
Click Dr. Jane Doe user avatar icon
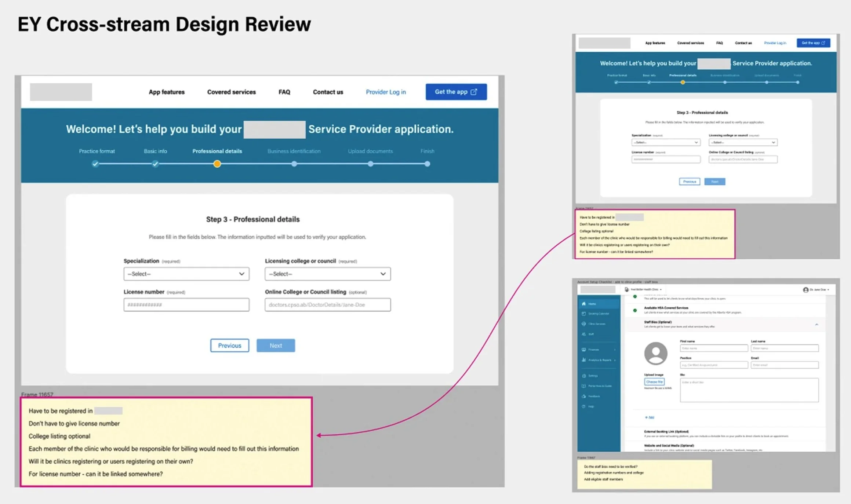[x=805, y=290]
